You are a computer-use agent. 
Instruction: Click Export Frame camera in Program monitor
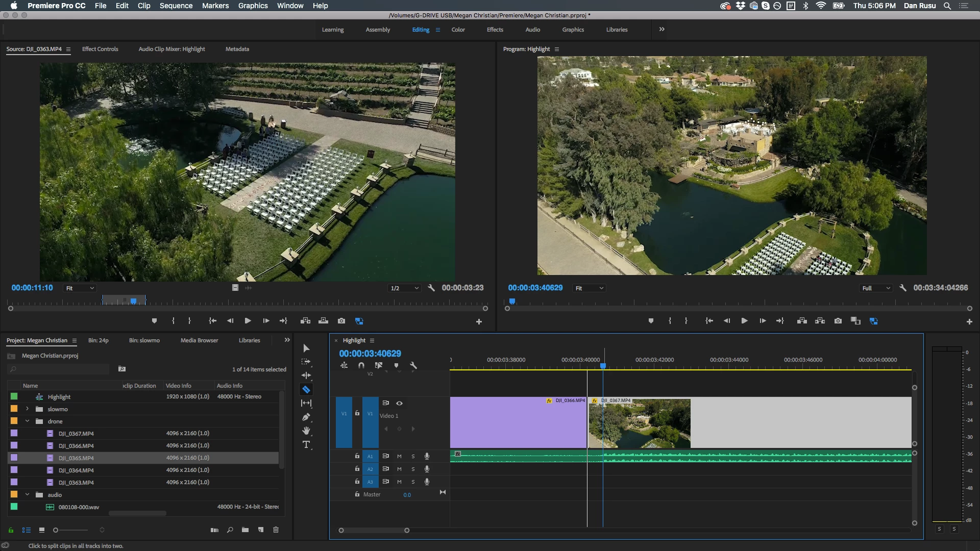click(838, 321)
